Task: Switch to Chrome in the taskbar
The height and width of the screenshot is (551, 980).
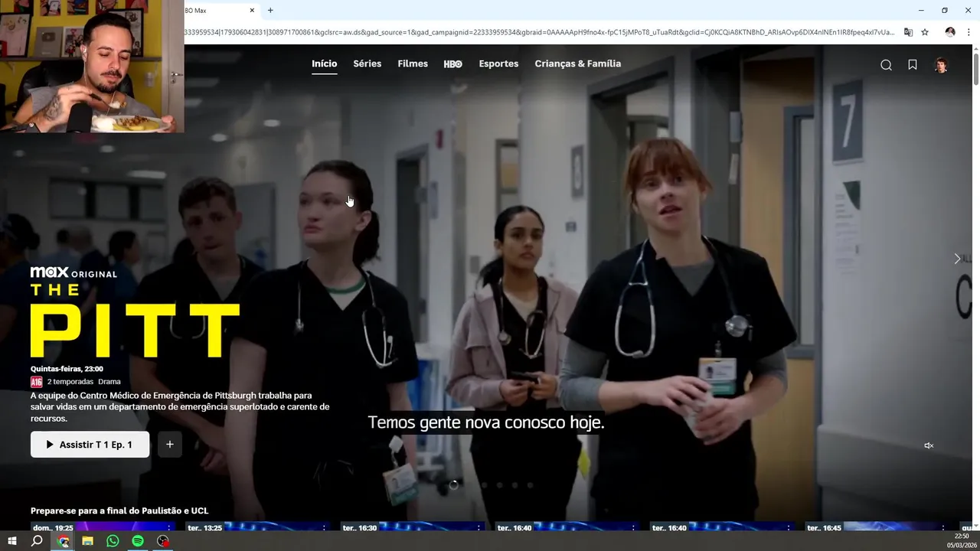Action: (x=64, y=541)
